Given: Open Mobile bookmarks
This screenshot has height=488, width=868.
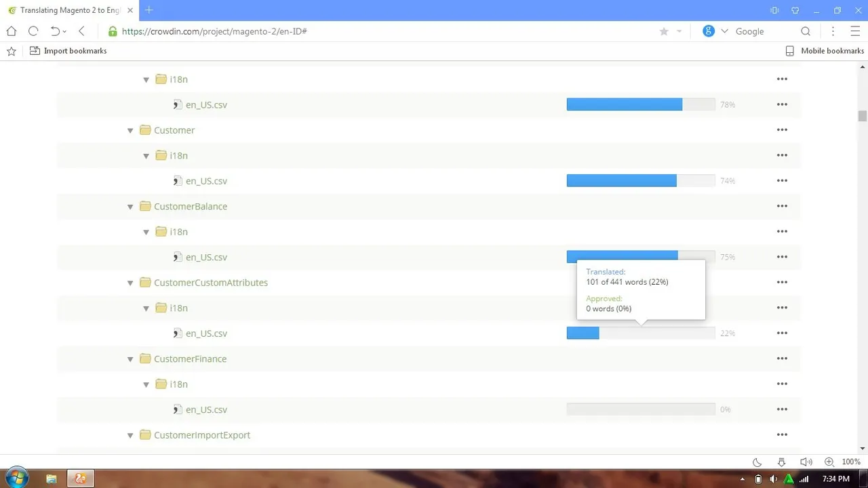Looking at the screenshot, I should tap(825, 51).
